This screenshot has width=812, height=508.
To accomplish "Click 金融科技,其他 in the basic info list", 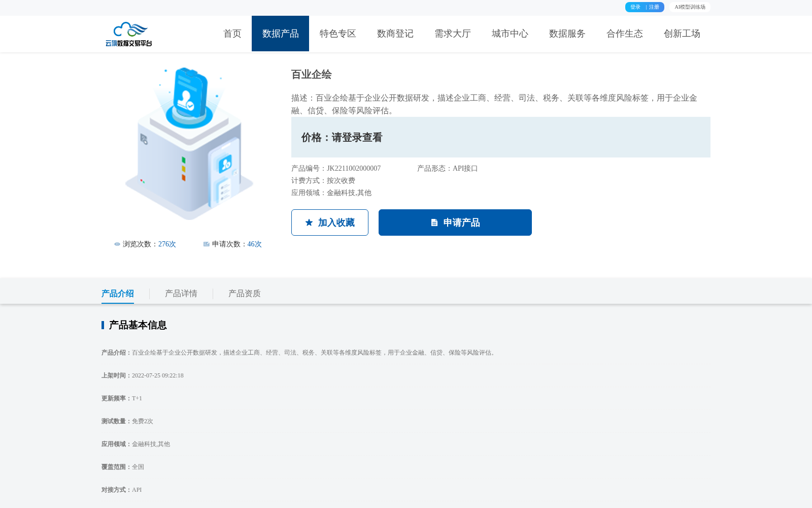I will [151, 444].
